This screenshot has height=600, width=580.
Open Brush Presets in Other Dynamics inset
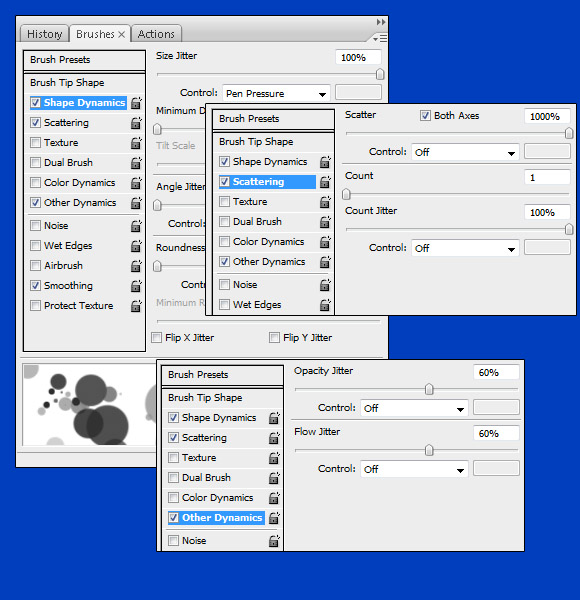tap(222, 375)
